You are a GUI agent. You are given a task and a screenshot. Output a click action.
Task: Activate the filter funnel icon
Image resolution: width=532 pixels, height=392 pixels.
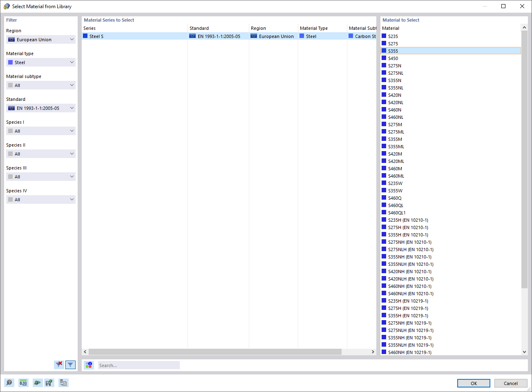[70, 364]
